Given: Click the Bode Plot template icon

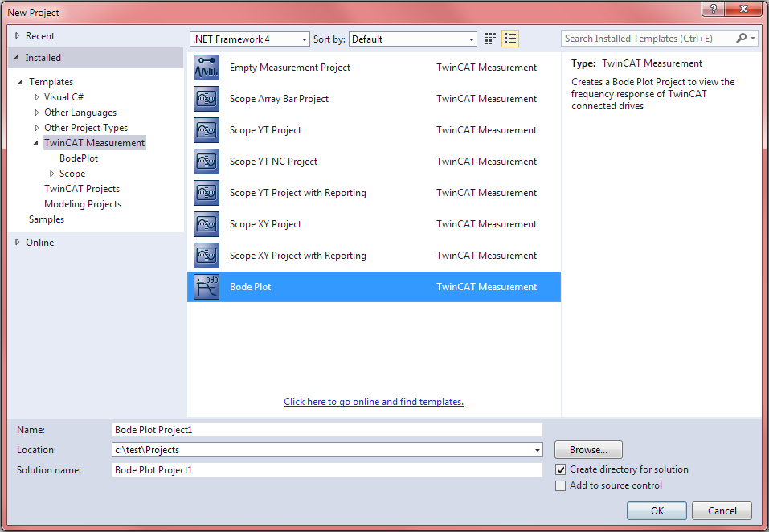Looking at the screenshot, I should pos(207,288).
